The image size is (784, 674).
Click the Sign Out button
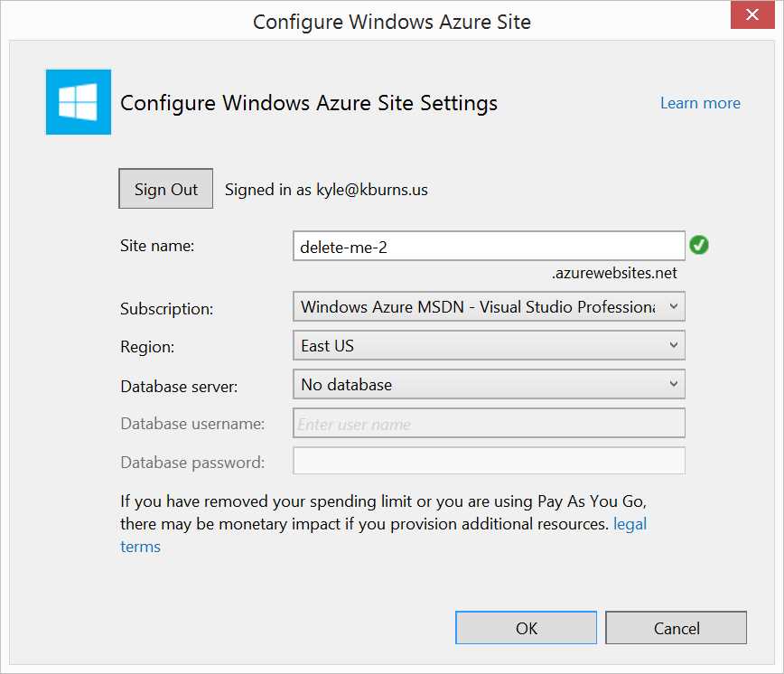coord(165,189)
